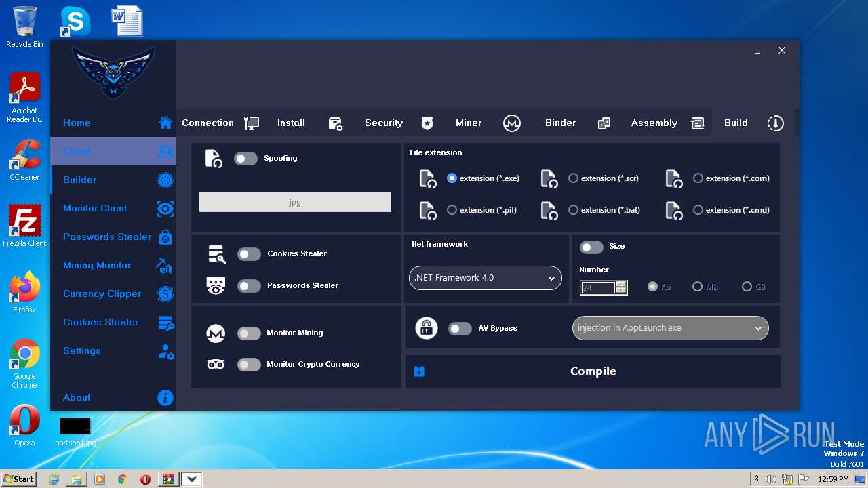Image resolution: width=868 pixels, height=488 pixels.
Task: Open the CCleaner desktop icon
Action: click(24, 160)
